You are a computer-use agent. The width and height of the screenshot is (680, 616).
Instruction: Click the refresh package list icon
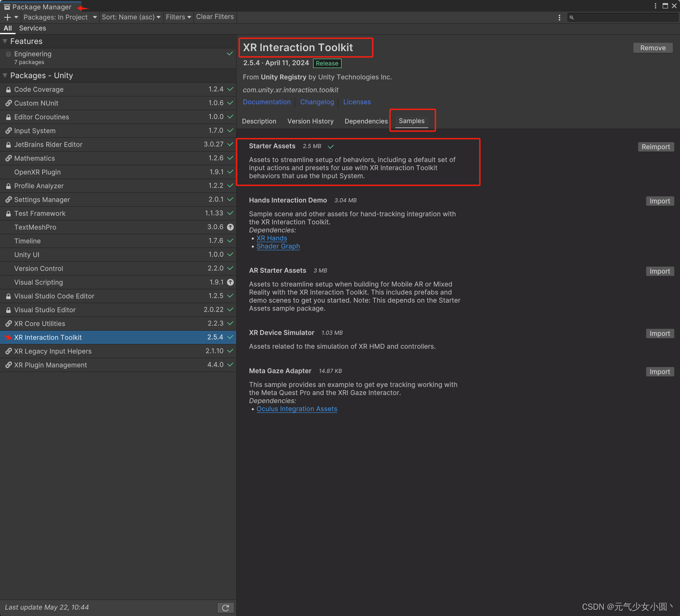pyautogui.click(x=225, y=608)
